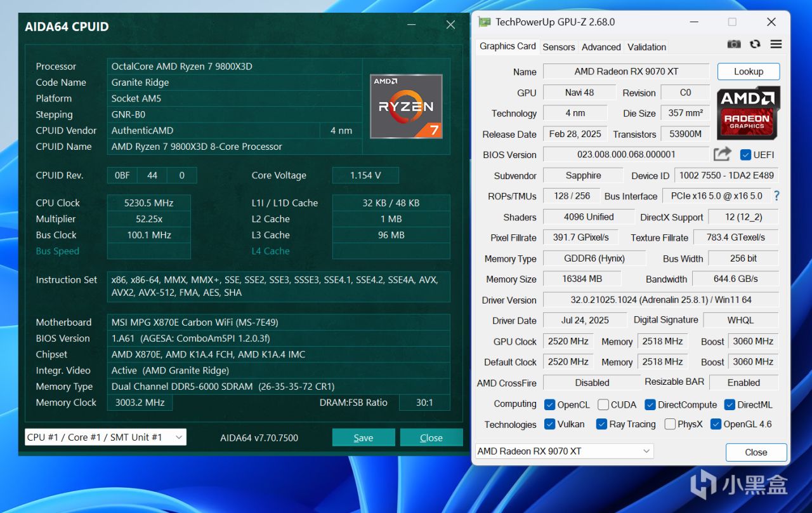The image size is (812, 513).
Task: Toggle the CUDA checkbox
Action: (603, 404)
